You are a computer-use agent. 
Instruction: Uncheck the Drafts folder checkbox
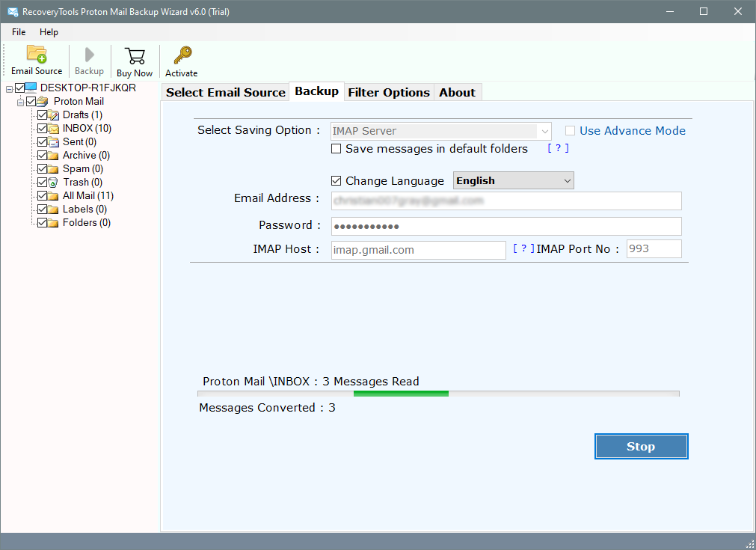43,114
